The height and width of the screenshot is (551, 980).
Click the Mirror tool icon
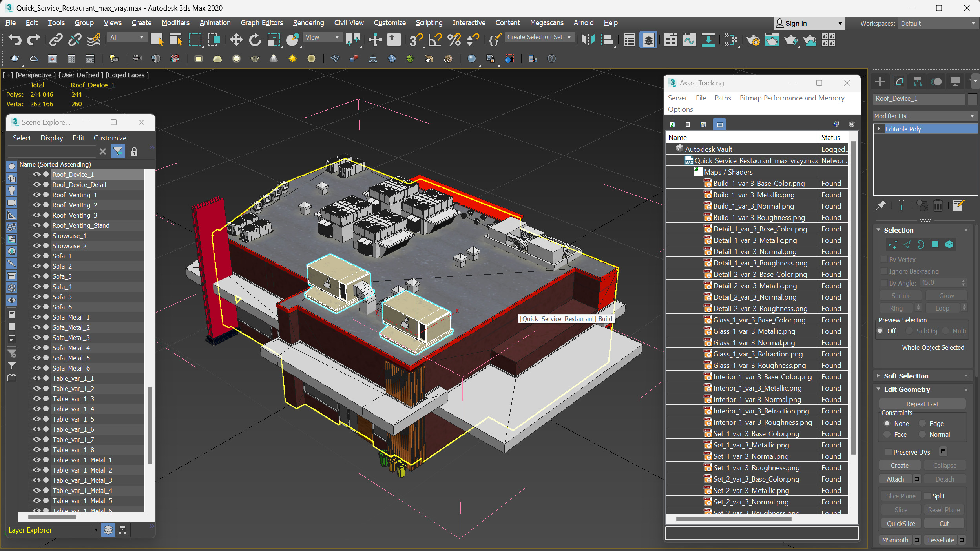(588, 39)
